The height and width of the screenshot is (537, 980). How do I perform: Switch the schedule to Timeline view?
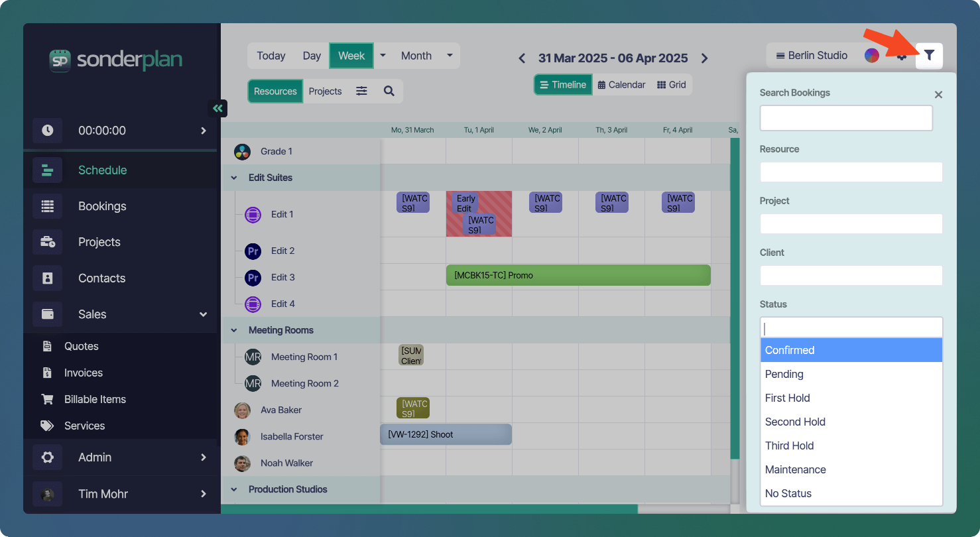(x=562, y=84)
